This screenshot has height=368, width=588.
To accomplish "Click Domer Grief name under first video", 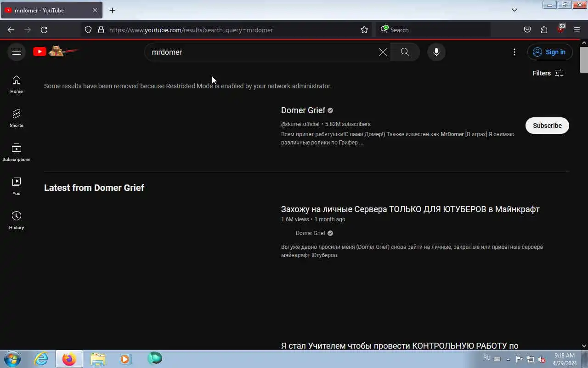I will tap(311, 233).
